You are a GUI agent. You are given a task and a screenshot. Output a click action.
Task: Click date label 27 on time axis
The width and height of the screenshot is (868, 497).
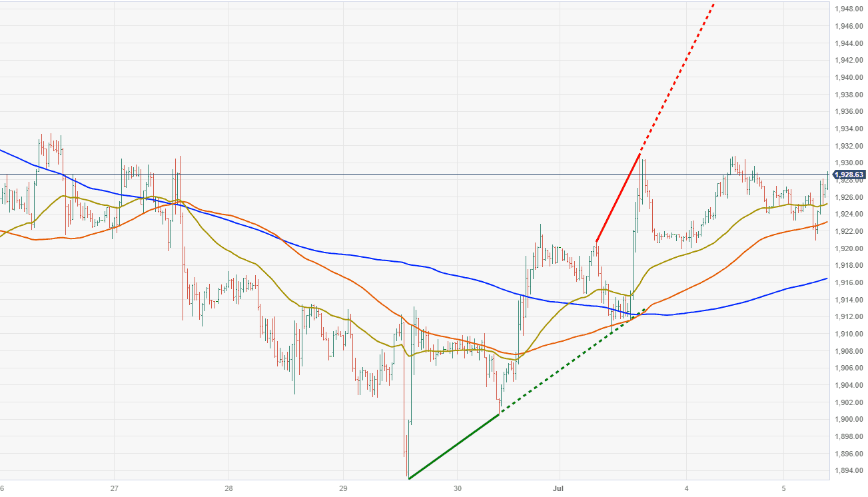pos(115,488)
